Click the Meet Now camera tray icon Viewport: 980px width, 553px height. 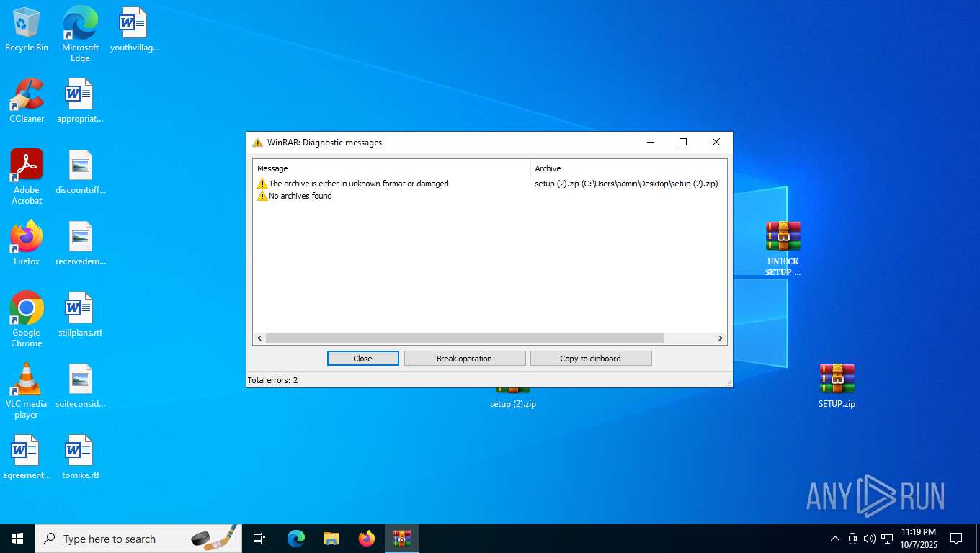[852, 539]
